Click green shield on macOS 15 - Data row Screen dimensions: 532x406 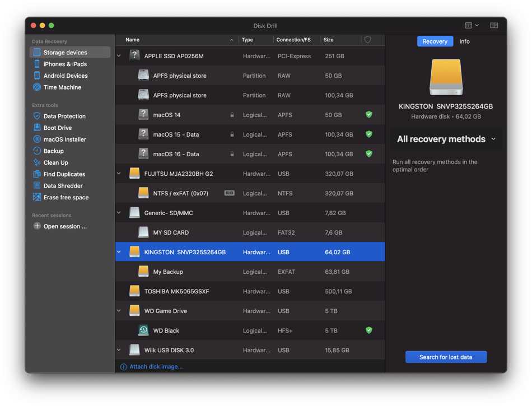pos(369,134)
